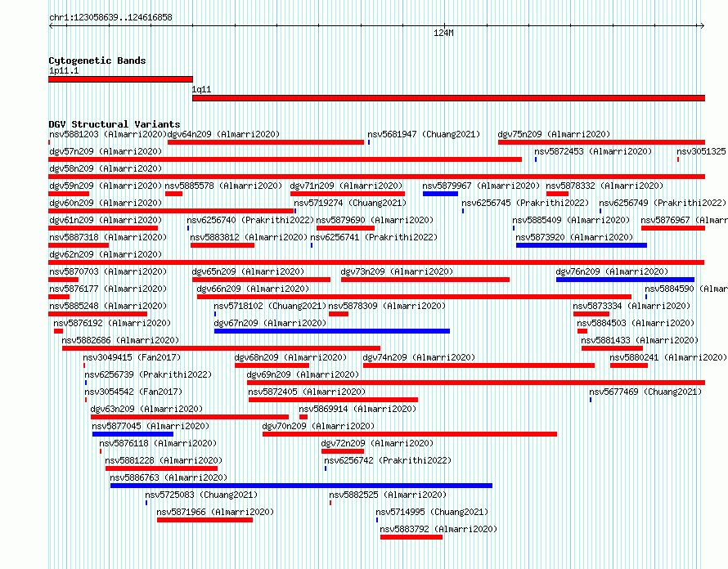The height and width of the screenshot is (569, 728).
Task: Click nsv5886763 long blue variant bar
Action: [x=301, y=486]
